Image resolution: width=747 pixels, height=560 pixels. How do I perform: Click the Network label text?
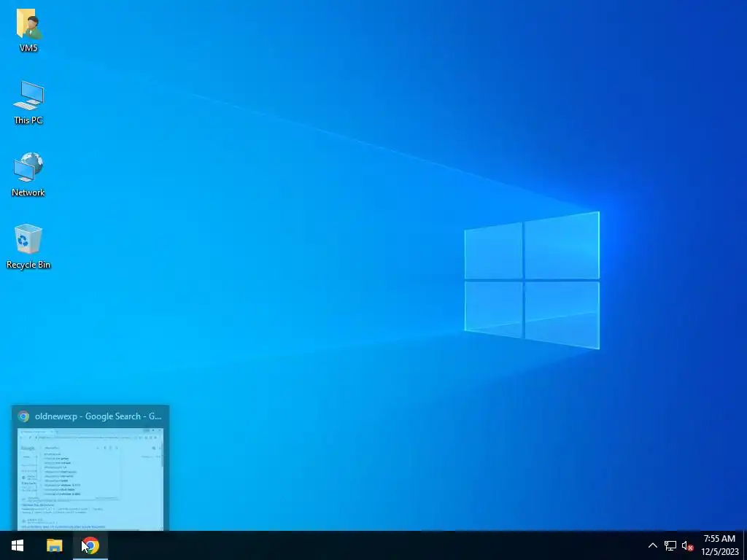[28, 192]
